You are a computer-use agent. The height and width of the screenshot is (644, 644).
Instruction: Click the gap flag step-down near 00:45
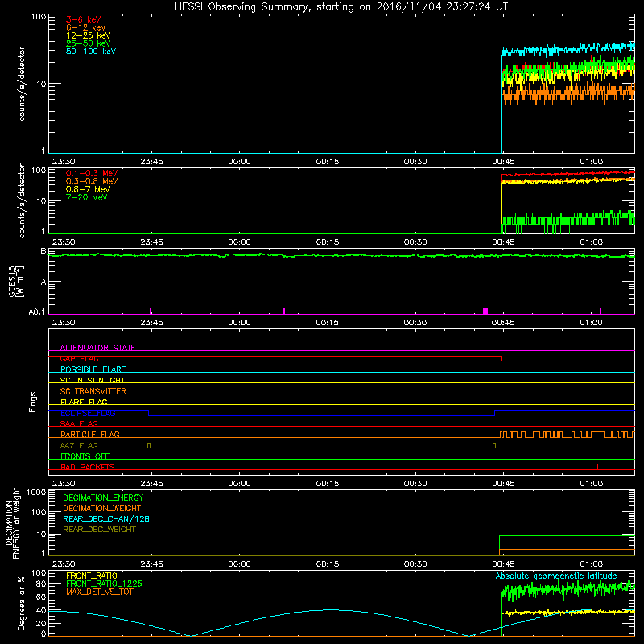[x=501, y=358]
